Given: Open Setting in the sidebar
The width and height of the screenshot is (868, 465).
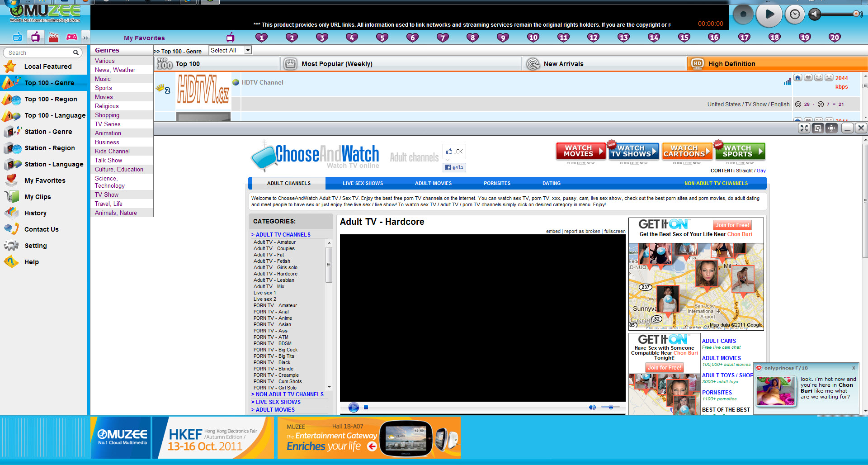Looking at the screenshot, I should point(44,246).
